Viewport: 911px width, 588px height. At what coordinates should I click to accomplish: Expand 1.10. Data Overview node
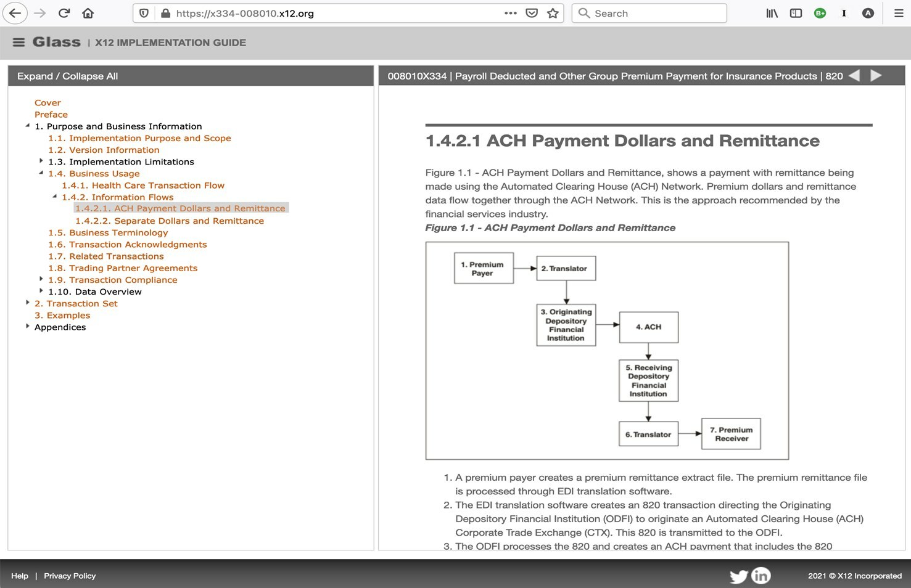pos(41,290)
